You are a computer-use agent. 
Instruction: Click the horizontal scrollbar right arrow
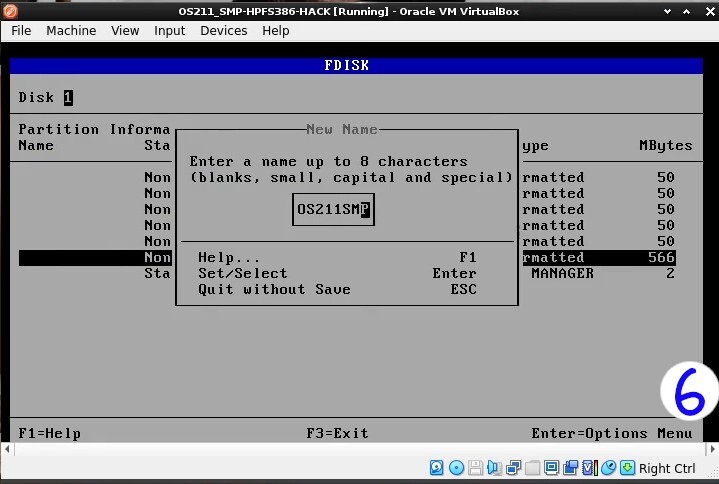[712, 449]
